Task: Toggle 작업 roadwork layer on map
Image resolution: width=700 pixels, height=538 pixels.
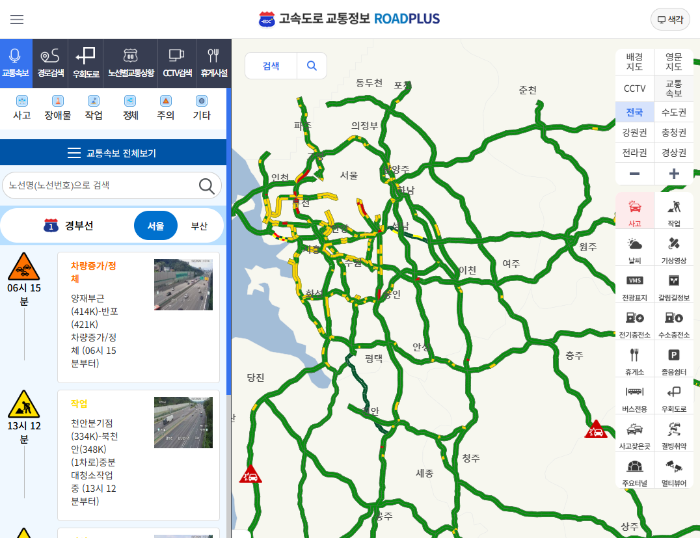Action: [673, 211]
